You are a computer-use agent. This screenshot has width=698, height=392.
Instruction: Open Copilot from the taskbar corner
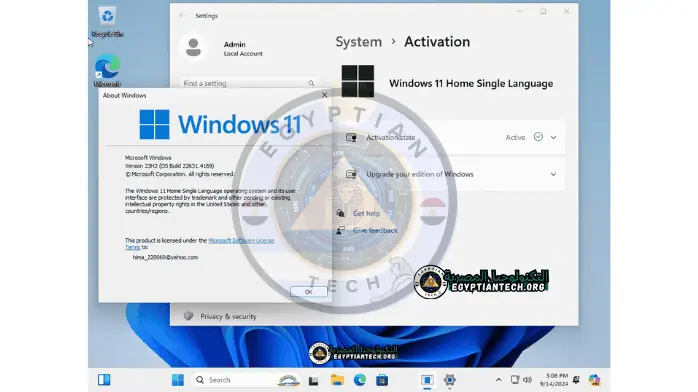(594, 380)
